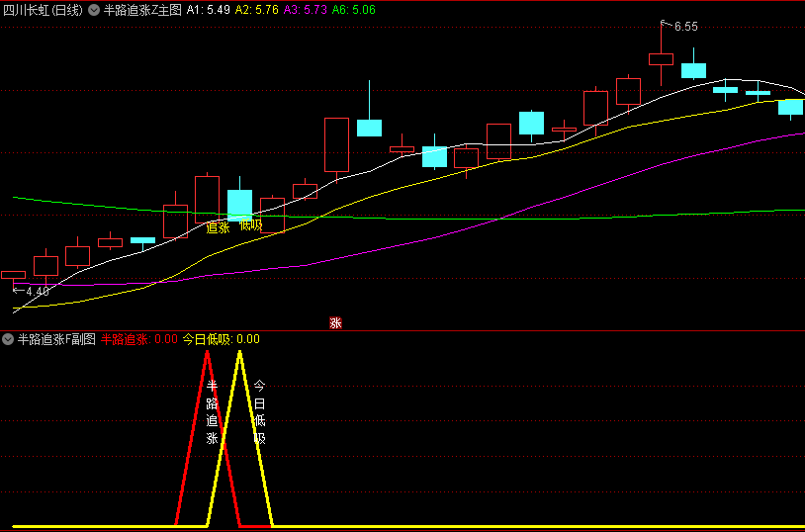Click the red 半路追涨: 0.00 readout
Screen dimensions: 805x532
[139, 339]
